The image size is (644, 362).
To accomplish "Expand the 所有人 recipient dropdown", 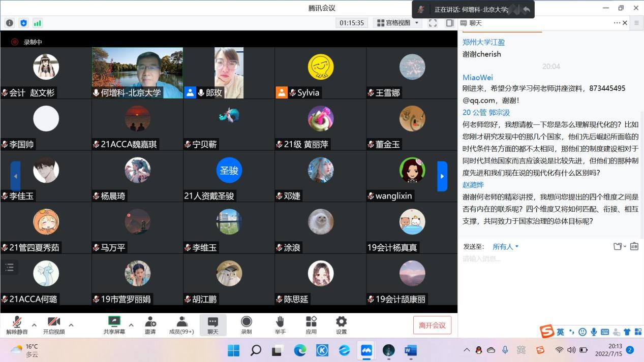I will (506, 247).
